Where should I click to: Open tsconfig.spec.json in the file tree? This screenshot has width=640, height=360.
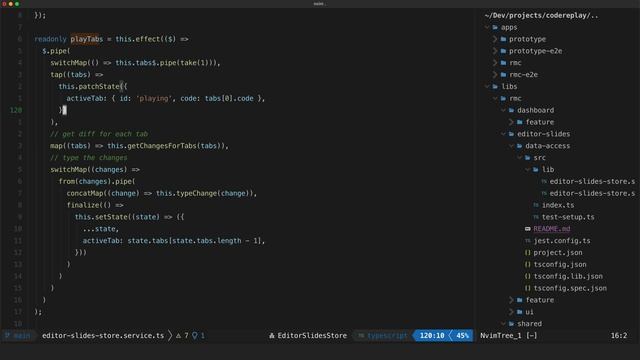click(570, 288)
